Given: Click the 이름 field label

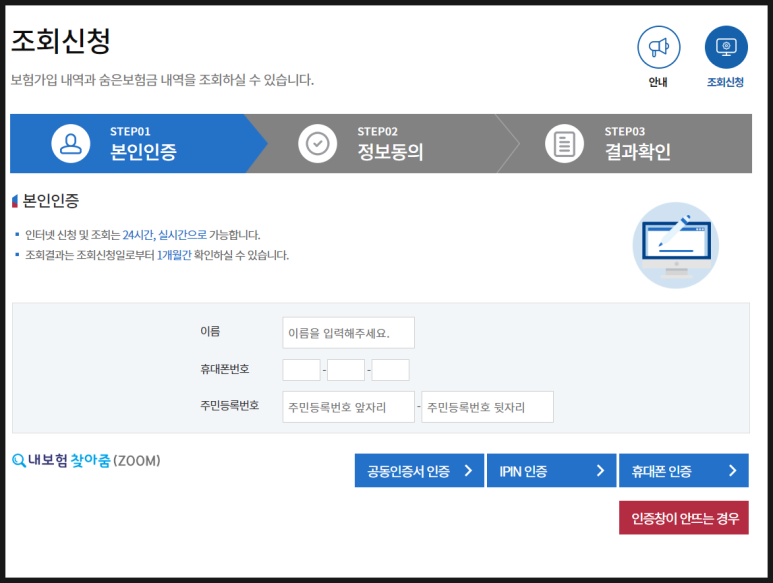Looking at the screenshot, I should click(x=210, y=331).
